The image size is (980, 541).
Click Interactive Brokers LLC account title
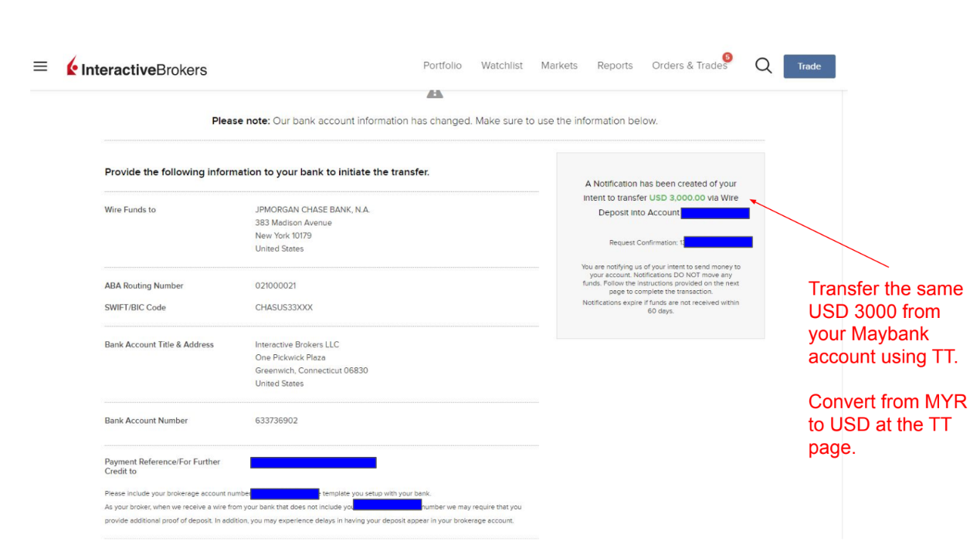[297, 344]
